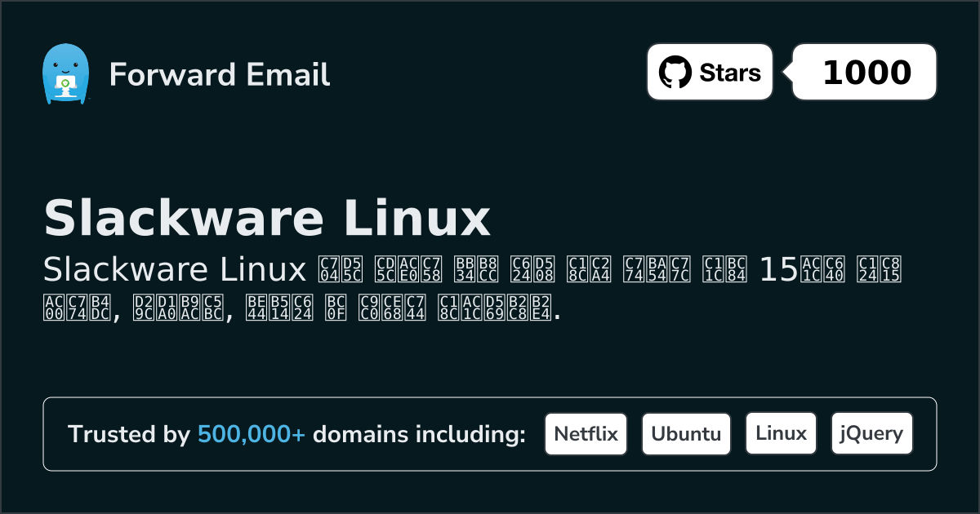Click the 'domains including:' text
The width and height of the screenshot is (980, 514).
pyautogui.click(x=419, y=434)
